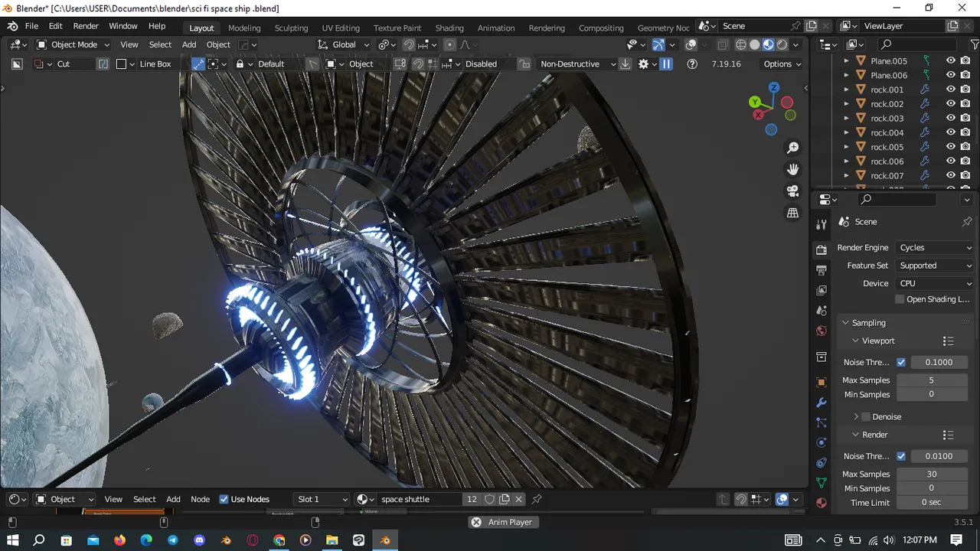Click the Time Limit field
This screenshot has height=551, width=980.
click(x=932, y=503)
